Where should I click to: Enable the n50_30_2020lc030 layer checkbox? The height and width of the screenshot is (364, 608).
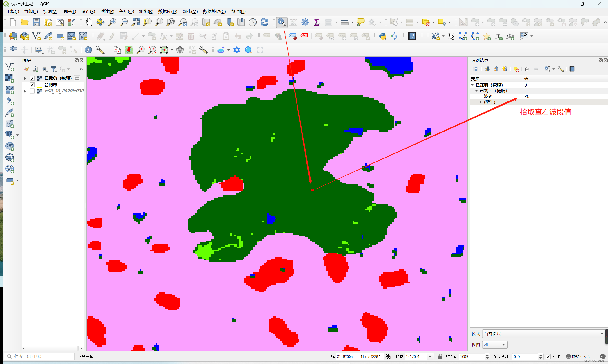32,91
